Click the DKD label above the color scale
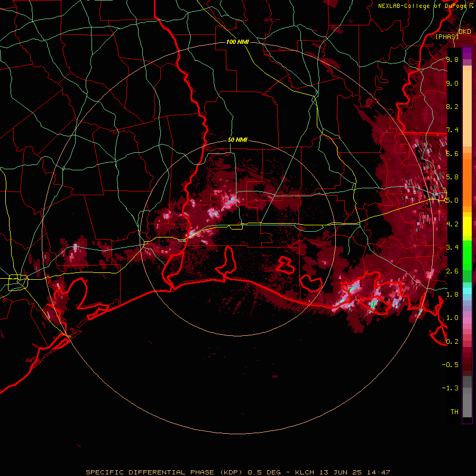The image size is (476, 476). 465,32
